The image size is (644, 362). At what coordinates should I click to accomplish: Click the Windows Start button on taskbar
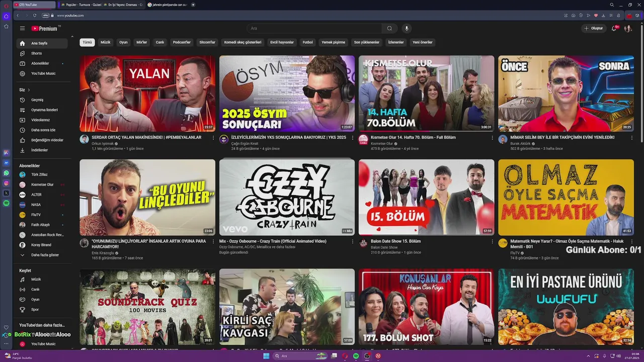pos(266,356)
